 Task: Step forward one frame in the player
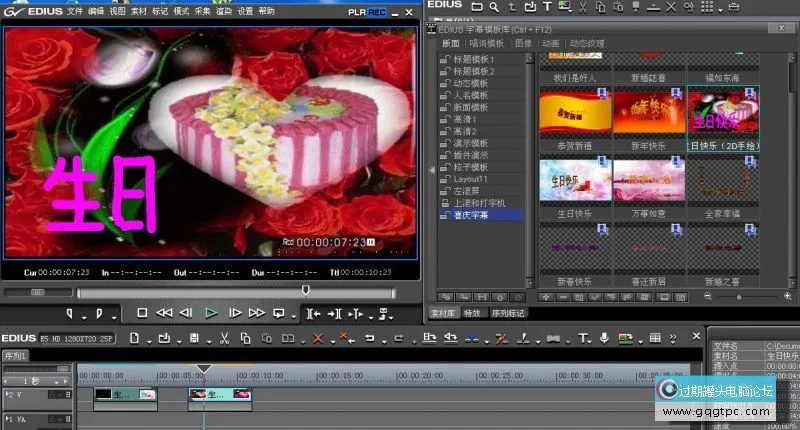point(235,313)
